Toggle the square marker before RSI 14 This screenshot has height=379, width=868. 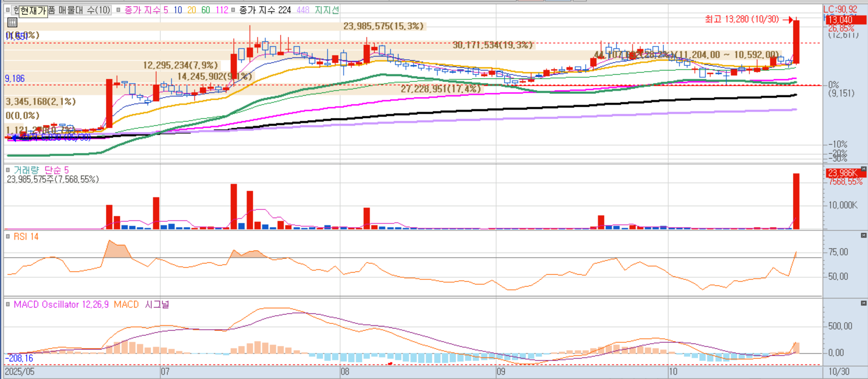pos(7,237)
